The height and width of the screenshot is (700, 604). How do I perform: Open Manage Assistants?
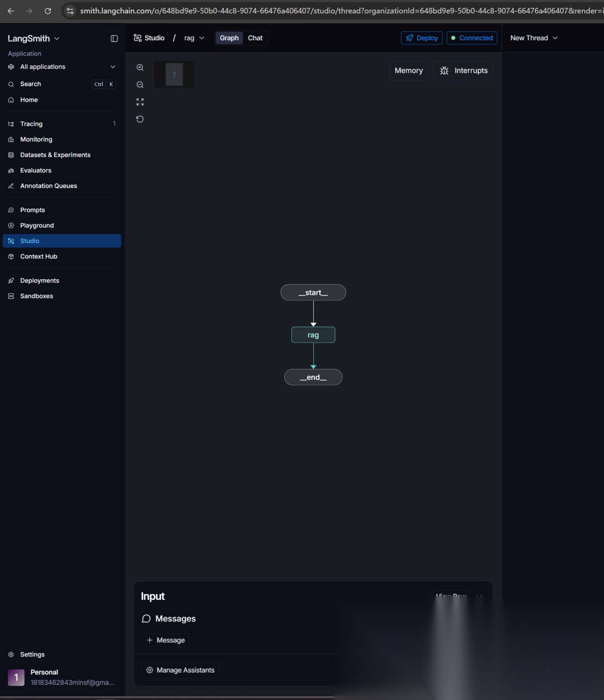coord(181,670)
